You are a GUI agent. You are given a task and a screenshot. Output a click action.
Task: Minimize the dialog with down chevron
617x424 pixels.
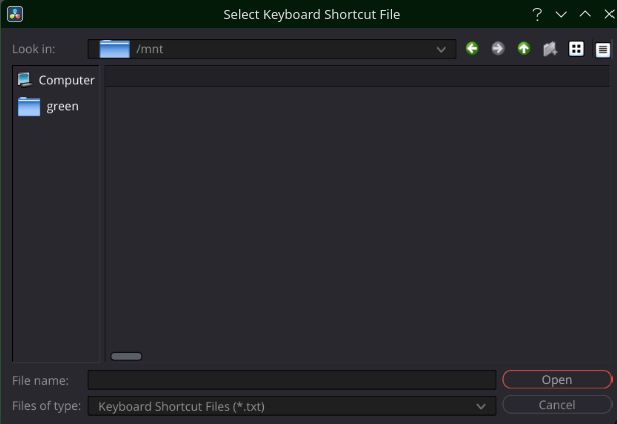(561, 15)
